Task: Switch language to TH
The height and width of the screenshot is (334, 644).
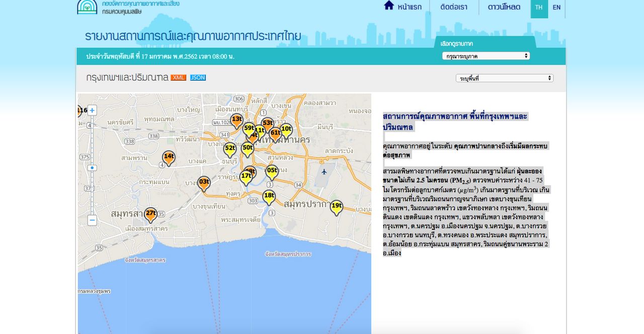Action: tap(539, 8)
